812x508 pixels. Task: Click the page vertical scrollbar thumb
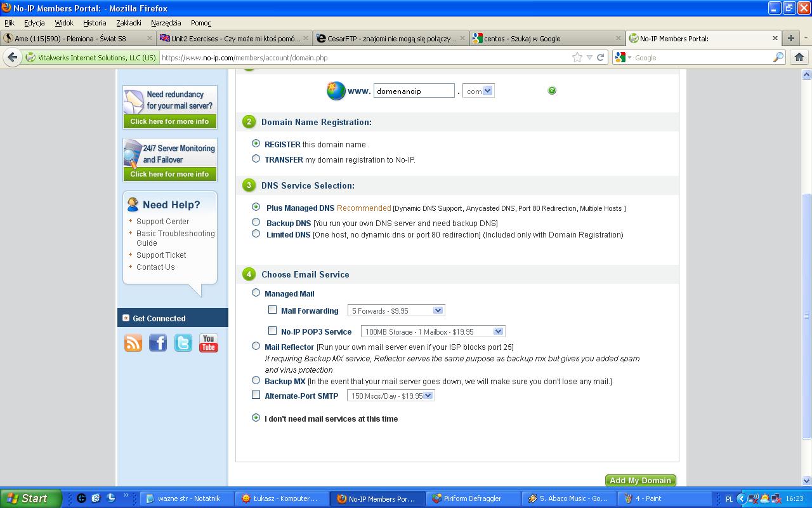click(x=807, y=316)
